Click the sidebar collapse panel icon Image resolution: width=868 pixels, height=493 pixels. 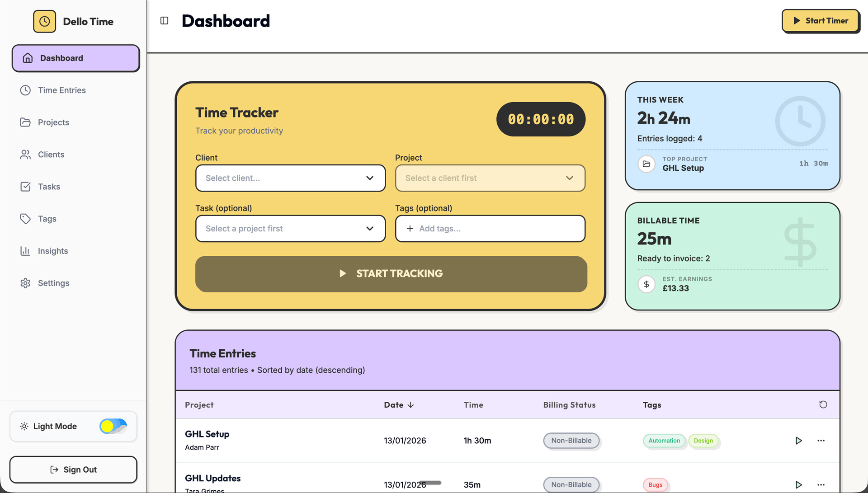click(x=165, y=21)
